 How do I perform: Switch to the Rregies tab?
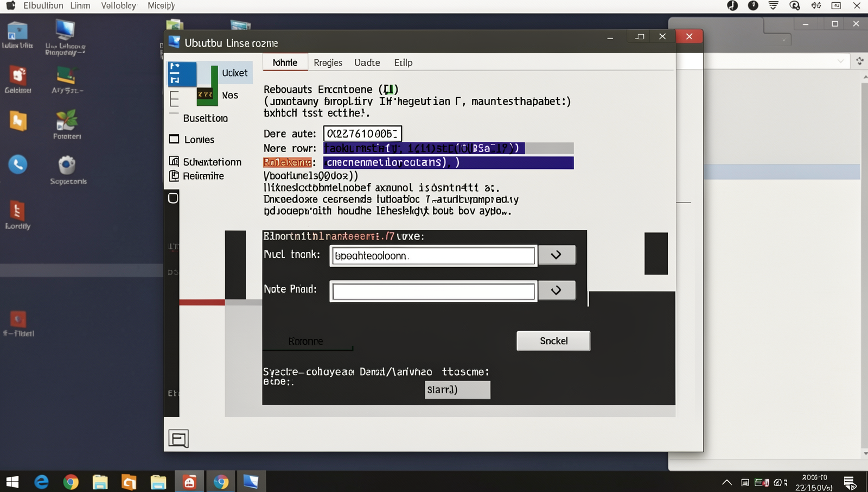[328, 63]
